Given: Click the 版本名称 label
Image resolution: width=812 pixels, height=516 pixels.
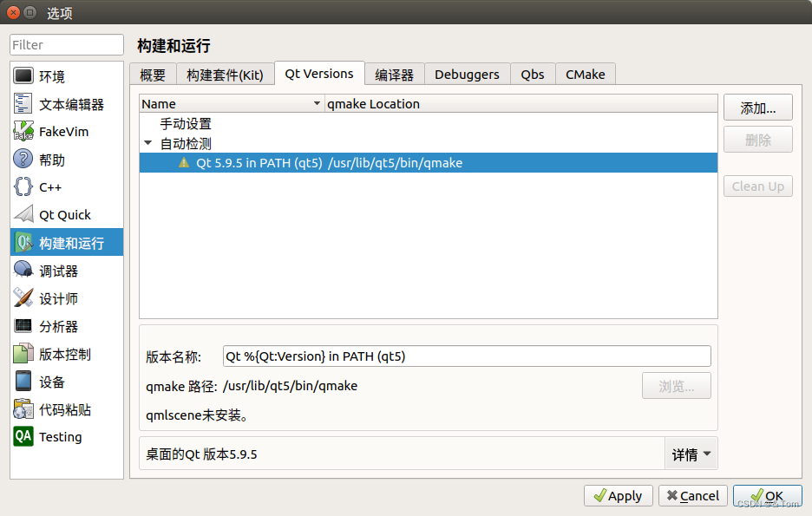Looking at the screenshot, I should pyautogui.click(x=173, y=356).
